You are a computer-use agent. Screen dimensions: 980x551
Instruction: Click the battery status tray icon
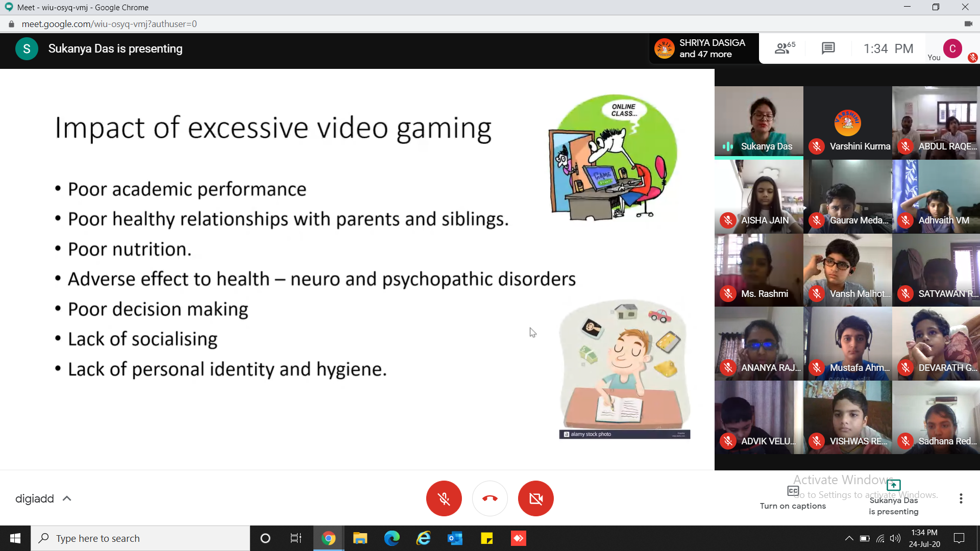[x=865, y=538]
